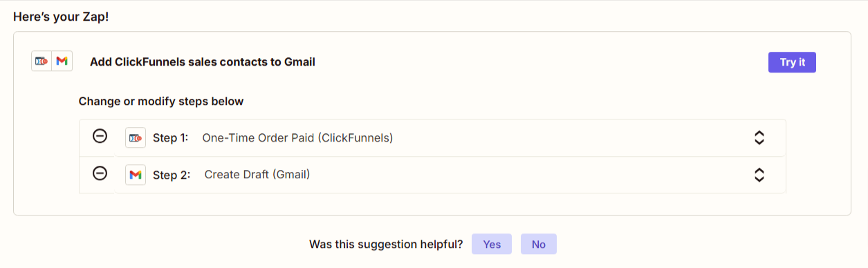Image resolution: width=868 pixels, height=268 pixels.
Task: Open the Step 1 up-down chevron selector
Action: [759, 138]
